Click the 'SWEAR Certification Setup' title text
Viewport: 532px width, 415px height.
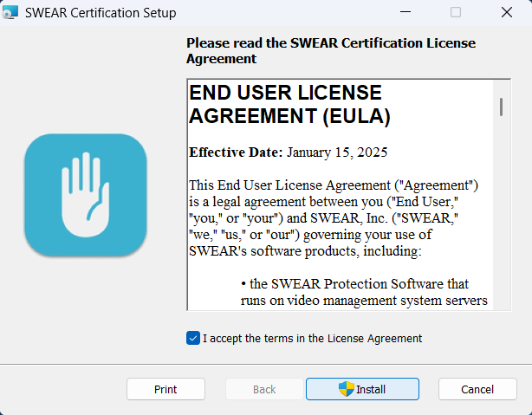[x=101, y=13]
